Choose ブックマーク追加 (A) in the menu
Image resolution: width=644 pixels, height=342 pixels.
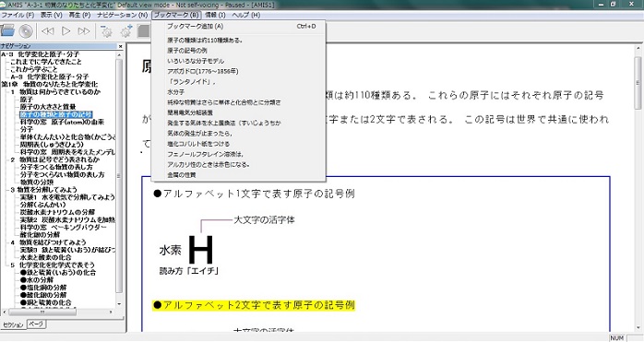coord(239,27)
